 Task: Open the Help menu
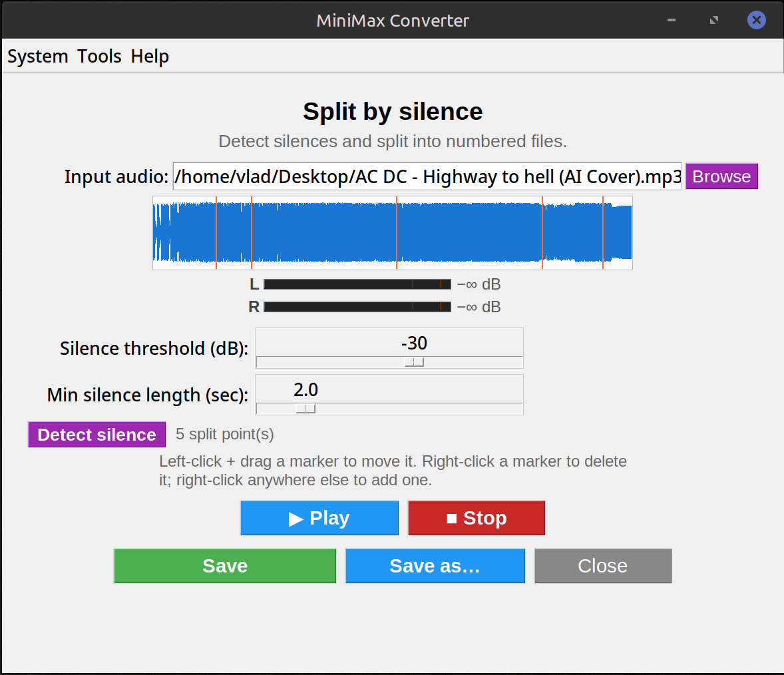click(x=150, y=56)
